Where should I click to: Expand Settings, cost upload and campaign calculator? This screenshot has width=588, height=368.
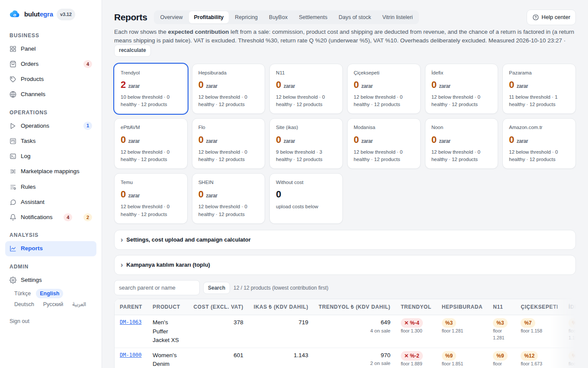coord(345,240)
